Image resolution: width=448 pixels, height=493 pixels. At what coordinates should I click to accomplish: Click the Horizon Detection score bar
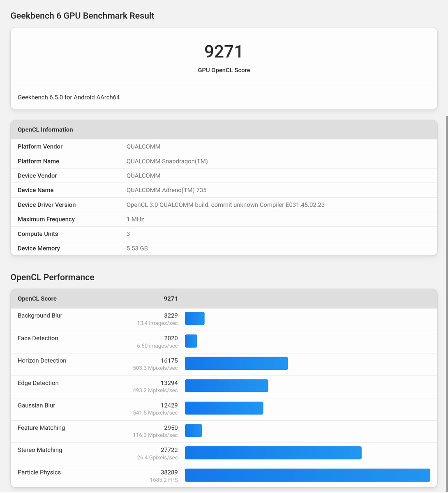point(236,363)
